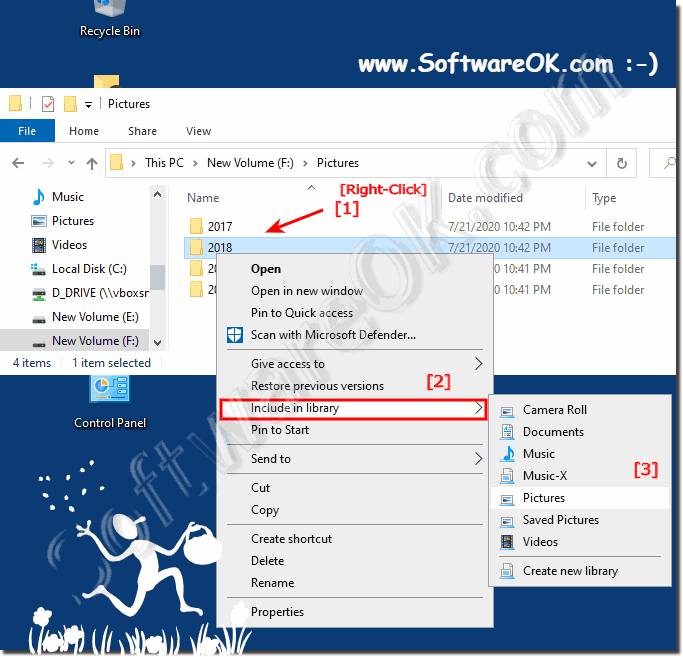Click the New folder quick access icon
Image resolution: width=683 pixels, height=657 pixels.
click(70, 104)
